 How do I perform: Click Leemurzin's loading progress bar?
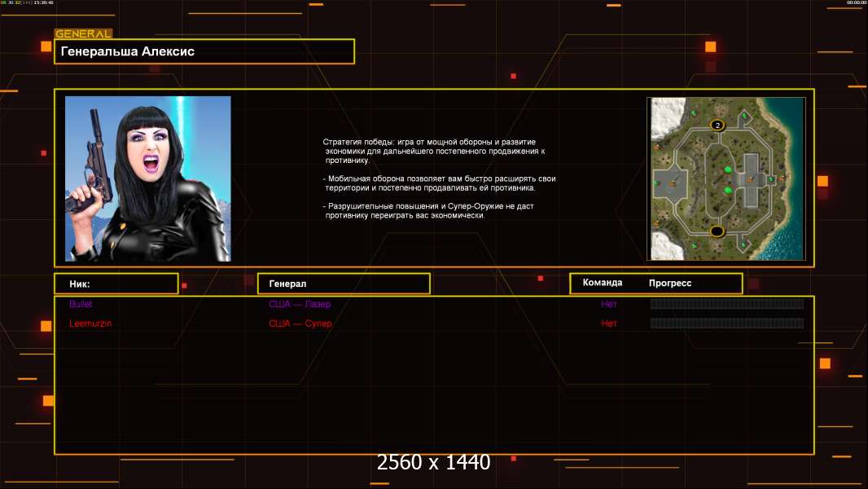pyautogui.click(x=727, y=323)
